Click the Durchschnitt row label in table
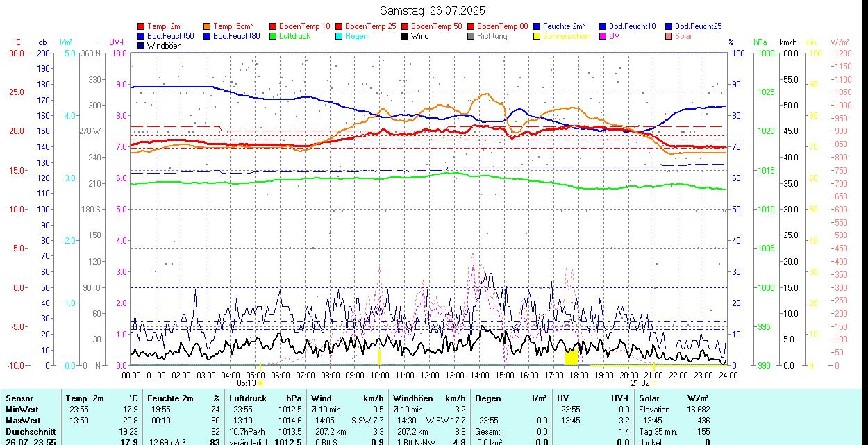The width and height of the screenshot is (868, 445). point(31,431)
